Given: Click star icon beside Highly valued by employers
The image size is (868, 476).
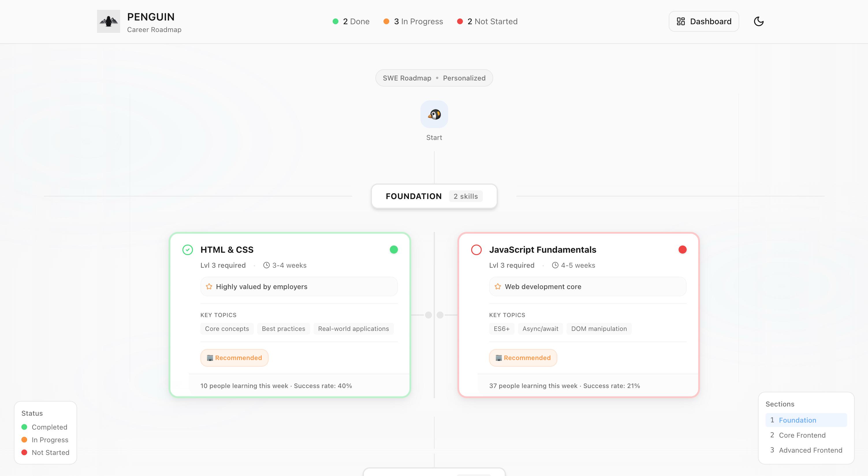Looking at the screenshot, I should [x=209, y=286].
